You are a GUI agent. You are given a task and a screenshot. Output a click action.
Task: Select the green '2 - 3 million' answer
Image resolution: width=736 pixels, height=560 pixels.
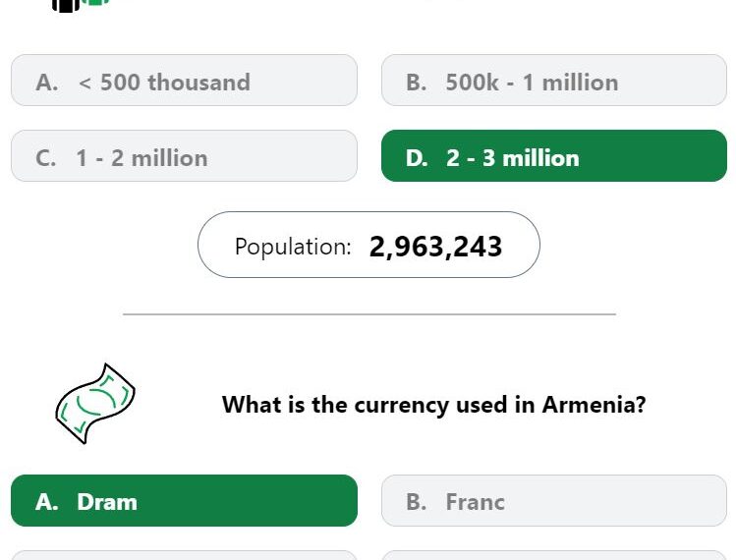coord(554,156)
